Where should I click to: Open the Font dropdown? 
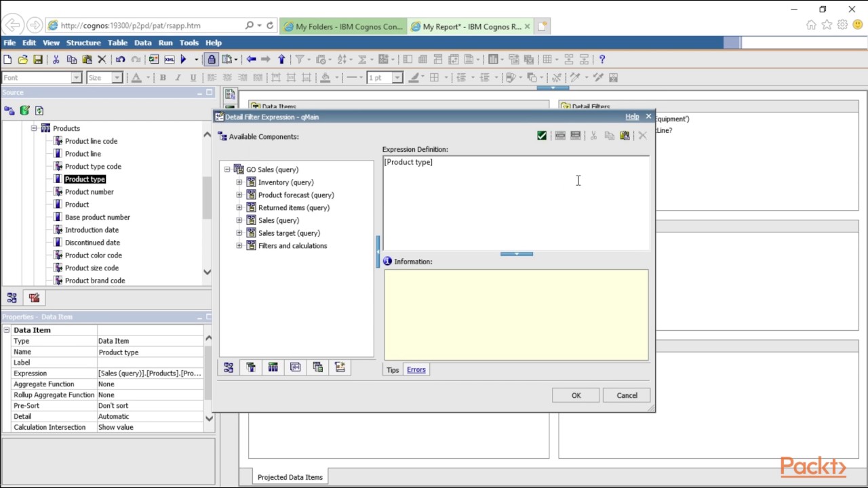77,78
